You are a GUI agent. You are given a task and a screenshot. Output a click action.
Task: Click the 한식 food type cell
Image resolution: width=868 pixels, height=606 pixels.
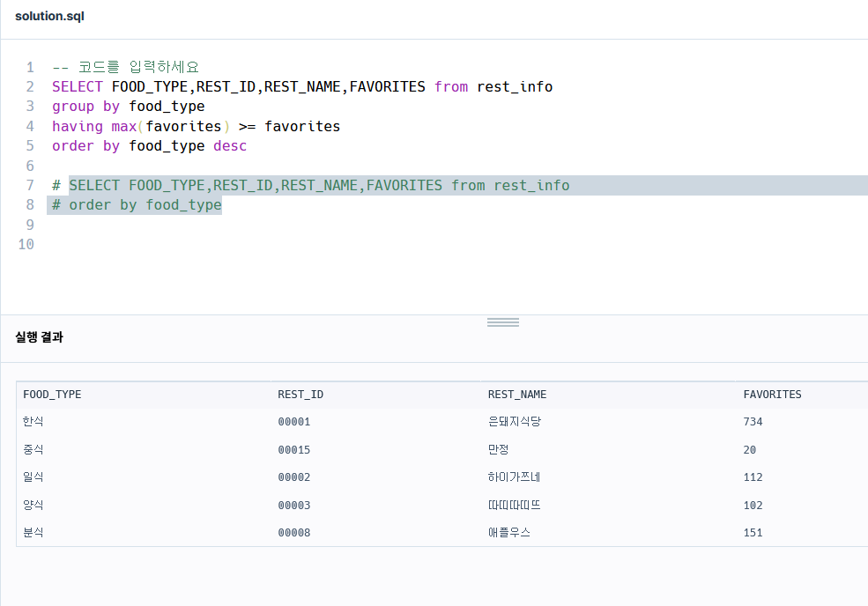point(33,422)
